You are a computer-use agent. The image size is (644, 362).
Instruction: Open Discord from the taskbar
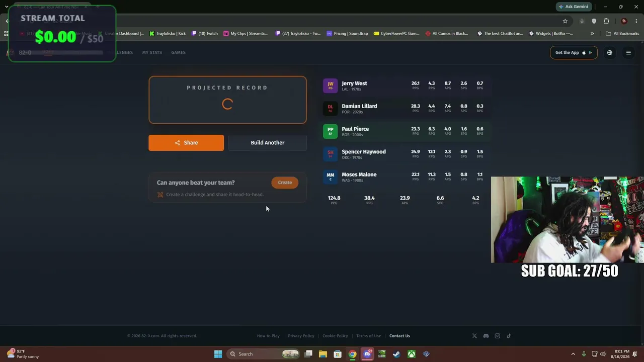click(x=367, y=354)
